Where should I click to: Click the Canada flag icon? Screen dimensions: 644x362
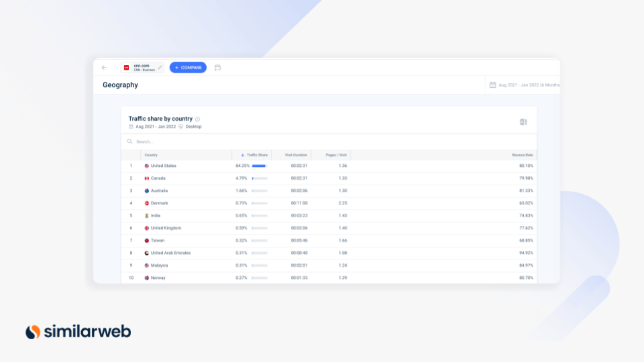pyautogui.click(x=147, y=178)
